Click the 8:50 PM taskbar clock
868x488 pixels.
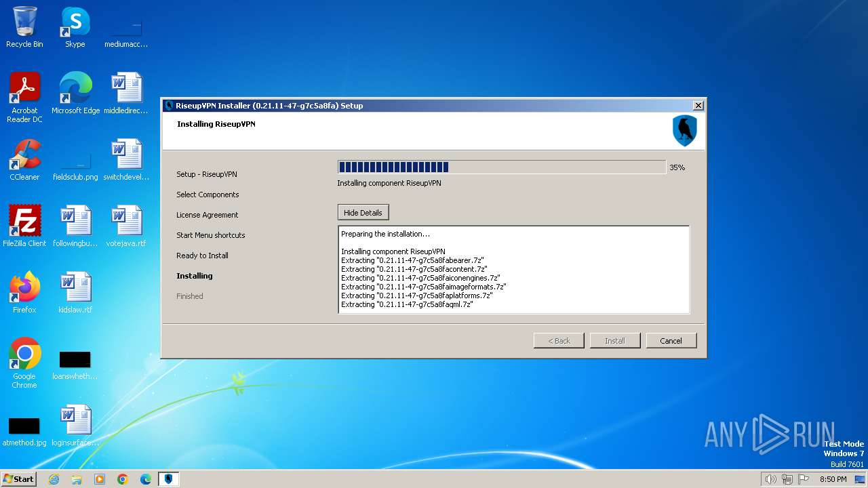pos(833,479)
